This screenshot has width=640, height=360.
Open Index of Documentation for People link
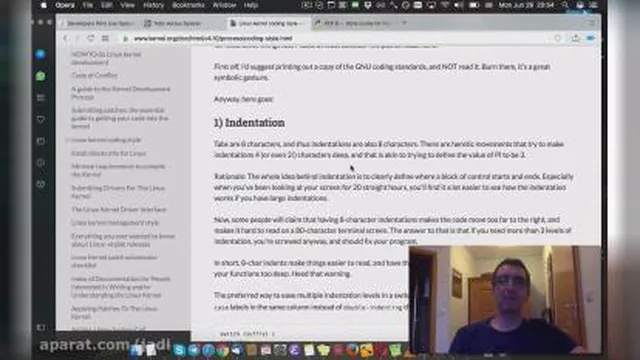click(x=121, y=287)
